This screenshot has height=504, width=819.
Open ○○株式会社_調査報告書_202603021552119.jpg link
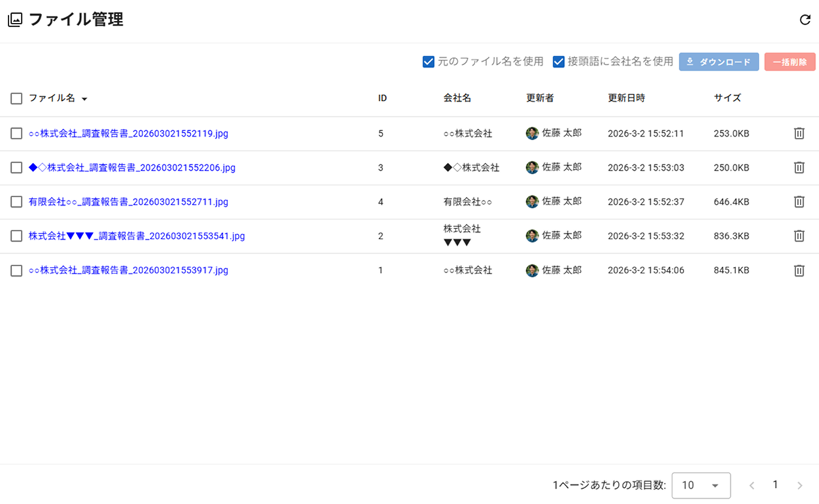(128, 133)
